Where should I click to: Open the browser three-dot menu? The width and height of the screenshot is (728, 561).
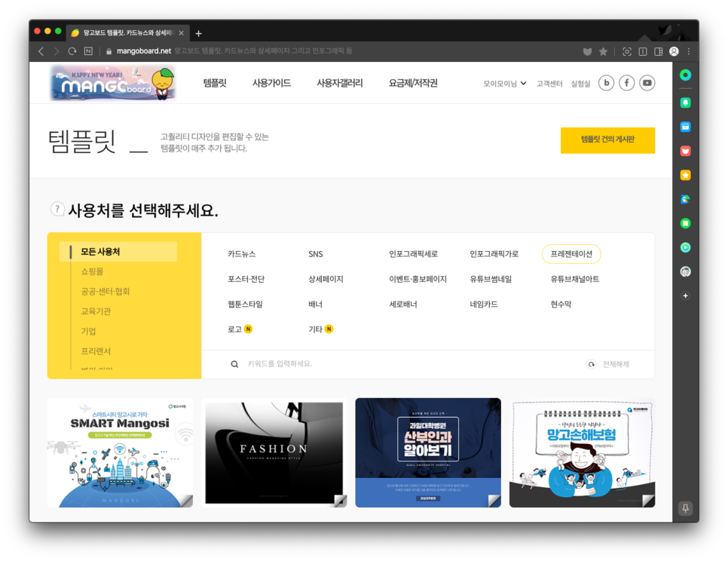(x=689, y=51)
